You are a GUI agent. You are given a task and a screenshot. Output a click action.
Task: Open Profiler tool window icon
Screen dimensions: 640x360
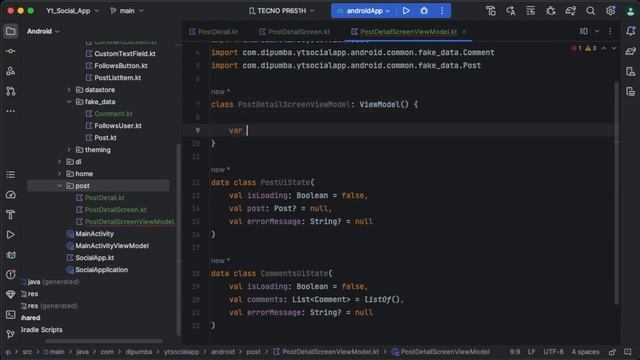[x=11, y=195]
